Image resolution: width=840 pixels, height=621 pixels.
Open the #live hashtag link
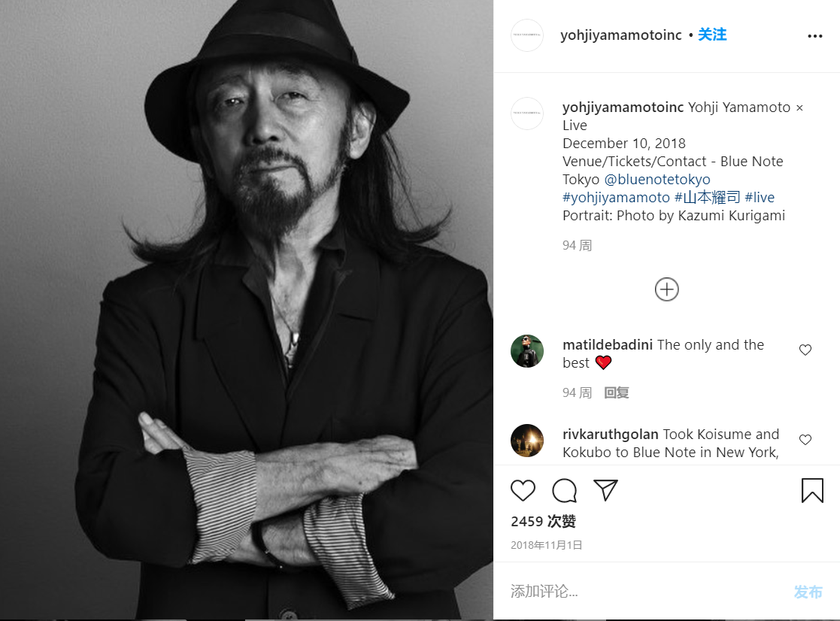[760, 198]
